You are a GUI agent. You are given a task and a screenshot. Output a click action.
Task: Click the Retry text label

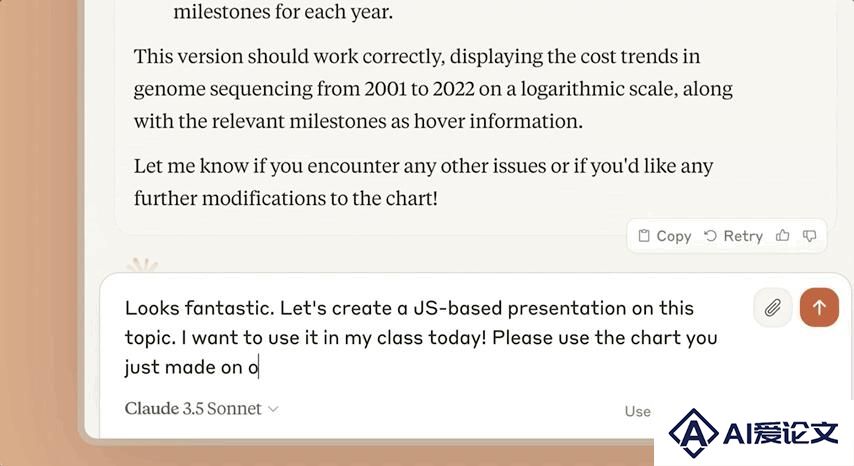(743, 236)
